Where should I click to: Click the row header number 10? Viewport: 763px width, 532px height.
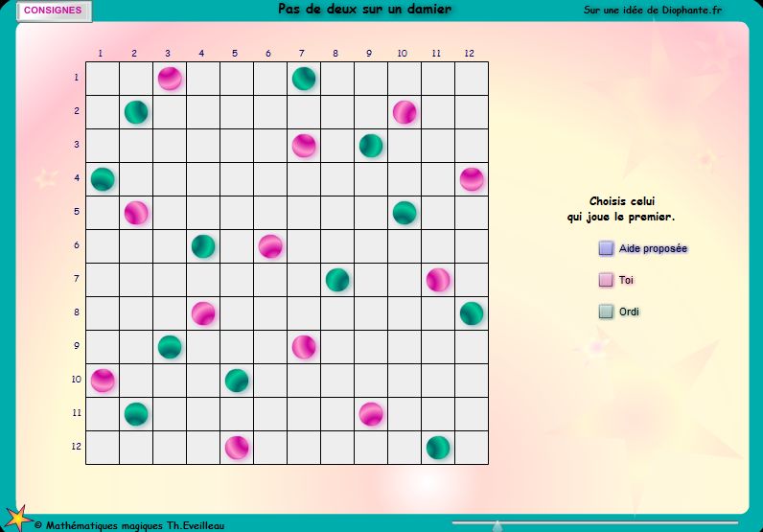[x=77, y=379]
